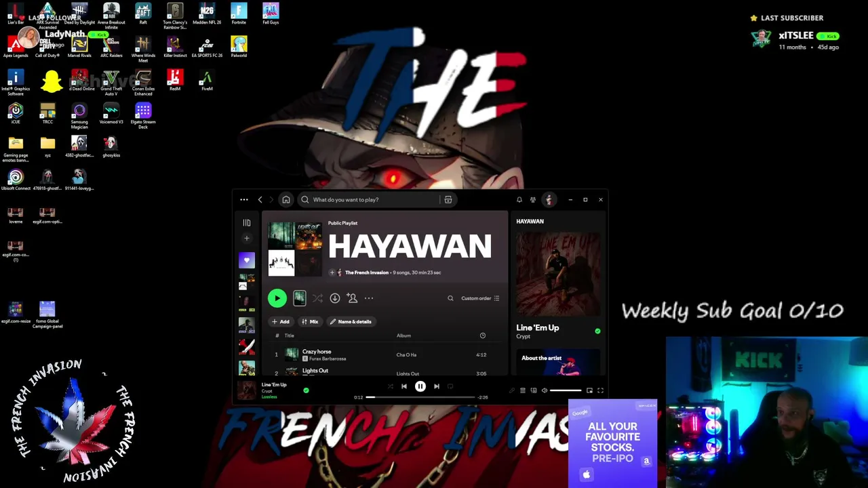Invite collaborators to the playlist
The height and width of the screenshot is (488, 868).
click(352, 298)
